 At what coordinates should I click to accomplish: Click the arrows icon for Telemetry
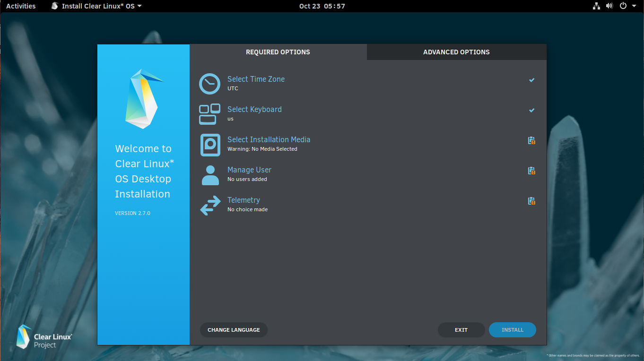210,205
